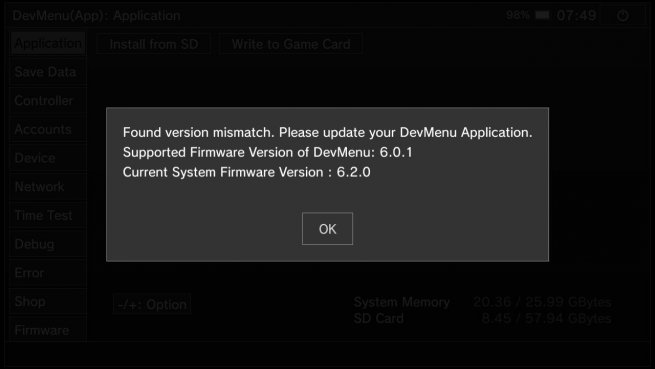Open the Application sidebar tab
655x369 pixels.
[x=48, y=43]
